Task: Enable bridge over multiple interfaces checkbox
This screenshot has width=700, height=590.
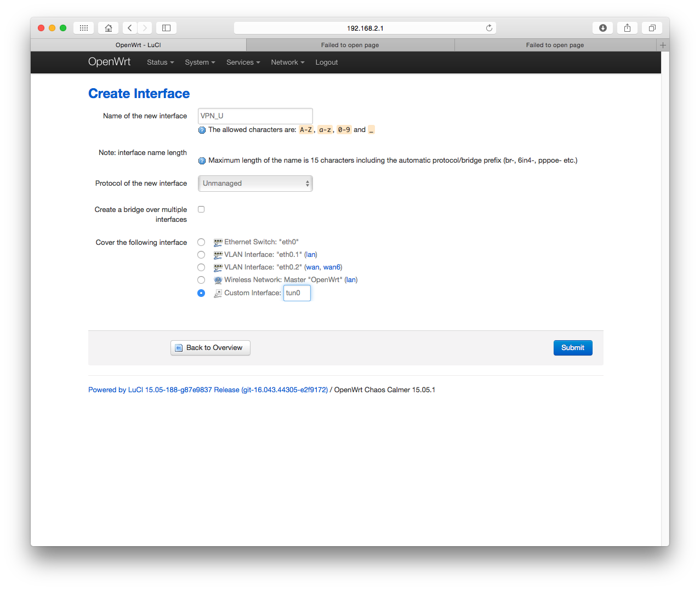Action: tap(201, 209)
